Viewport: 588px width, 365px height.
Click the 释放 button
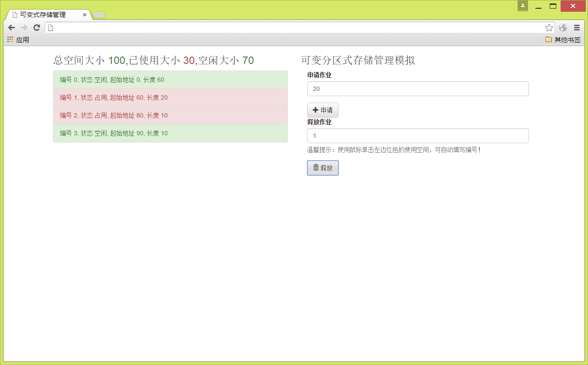pyautogui.click(x=322, y=168)
